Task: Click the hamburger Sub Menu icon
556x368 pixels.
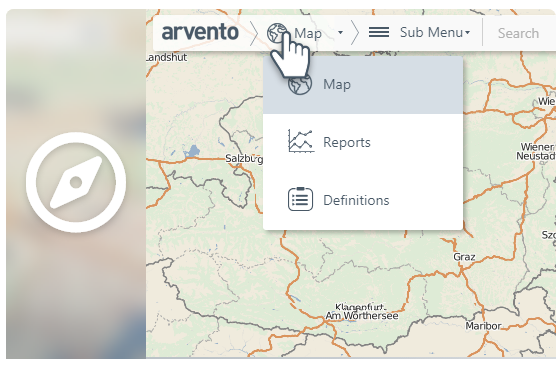Action: click(x=379, y=32)
